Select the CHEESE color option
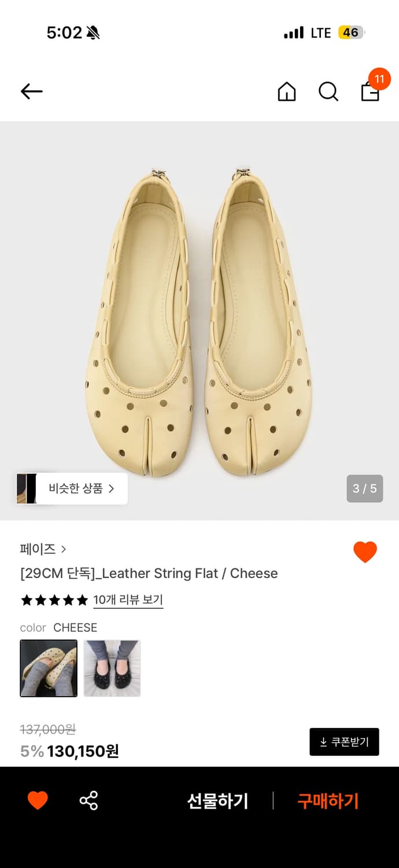The width and height of the screenshot is (399, 868). (48, 668)
